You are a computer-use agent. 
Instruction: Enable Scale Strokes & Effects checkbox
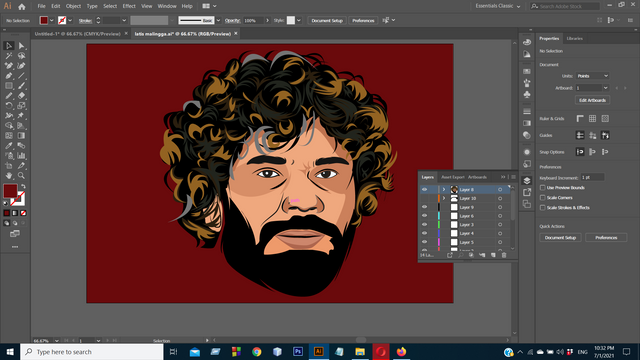tap(542, 207)
